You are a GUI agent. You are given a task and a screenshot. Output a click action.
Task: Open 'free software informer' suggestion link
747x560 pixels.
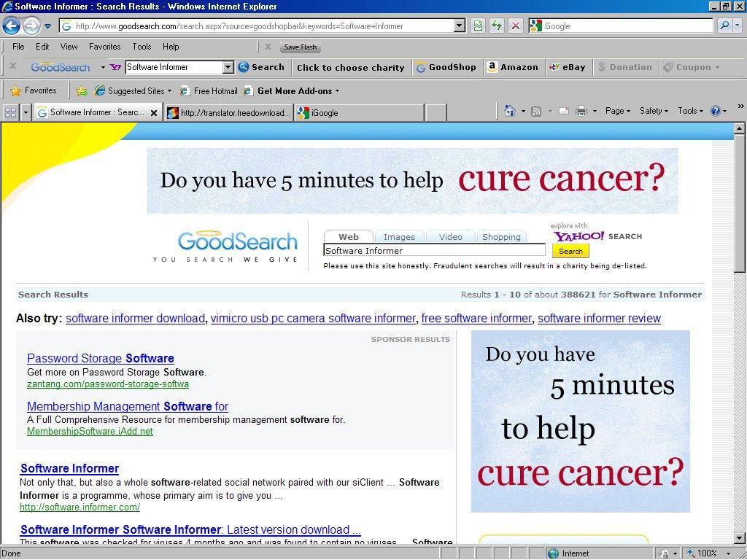click(476, 318)
